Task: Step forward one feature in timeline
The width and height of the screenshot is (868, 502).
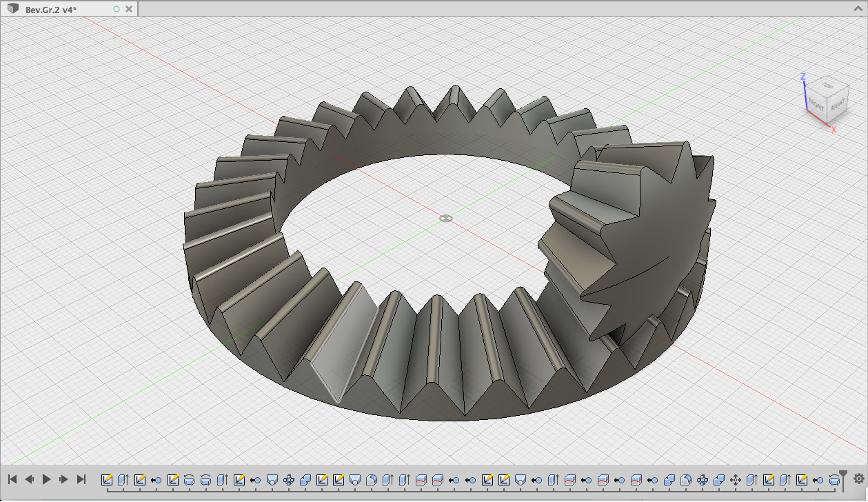Action: coord(64,479)
